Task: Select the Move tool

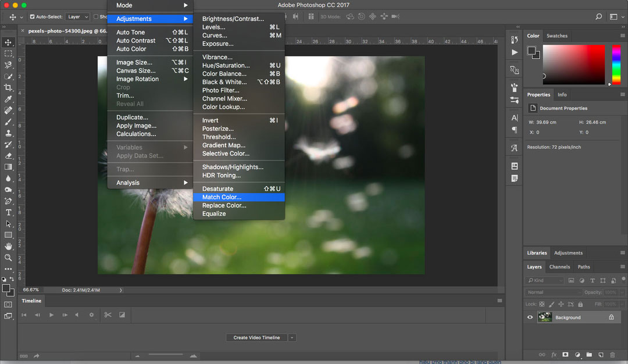Action: [x=8, y=42]
